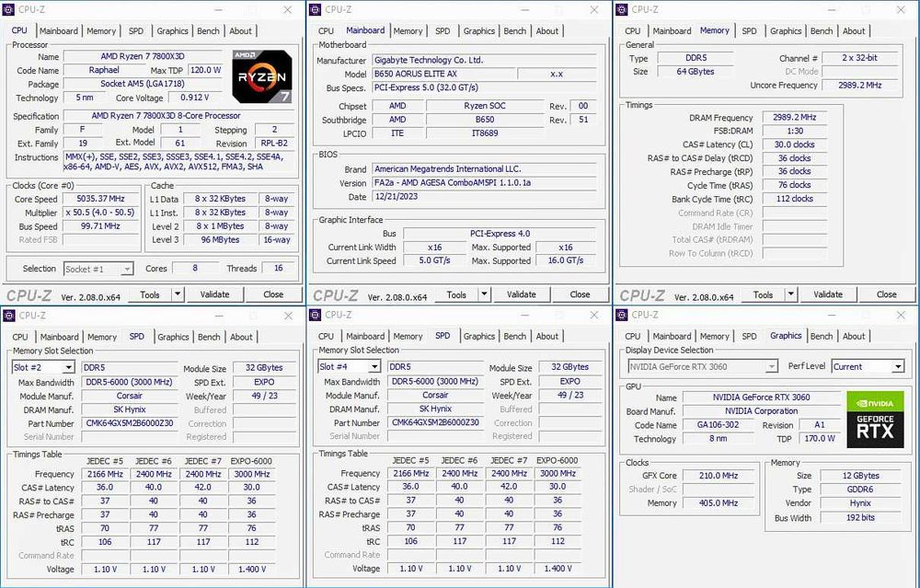Click GPU memory Bus Width 192 bits
920x588 pixels.
pos(860,517)
